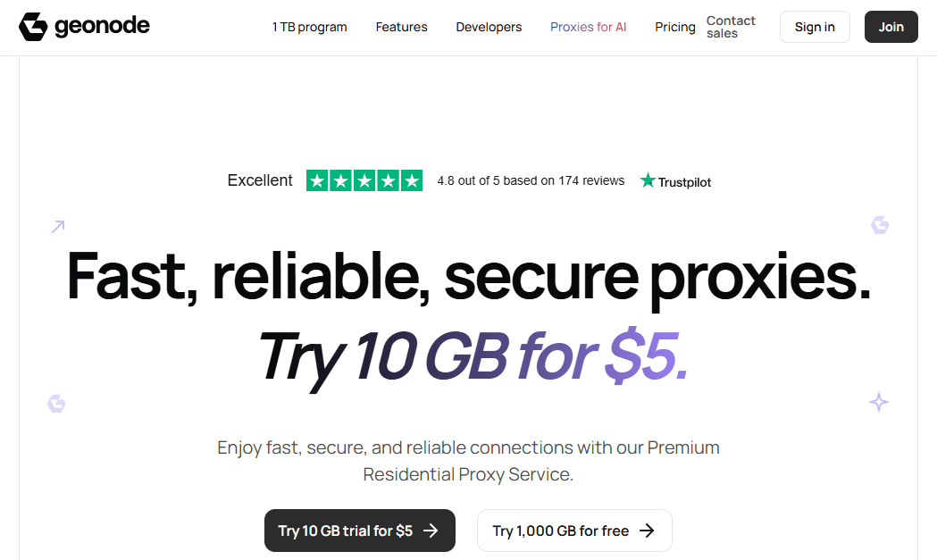Click the Contact sales link
The width and height of the screenshot is (937, 560).
tap(731, 27)
